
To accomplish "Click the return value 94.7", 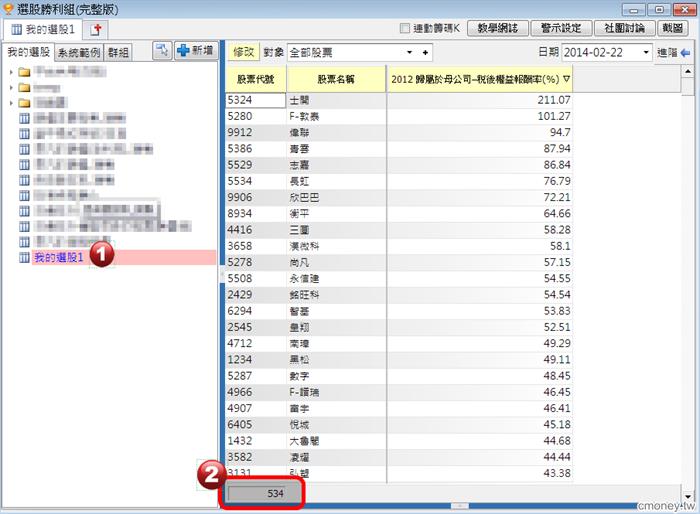I will 560,132.
